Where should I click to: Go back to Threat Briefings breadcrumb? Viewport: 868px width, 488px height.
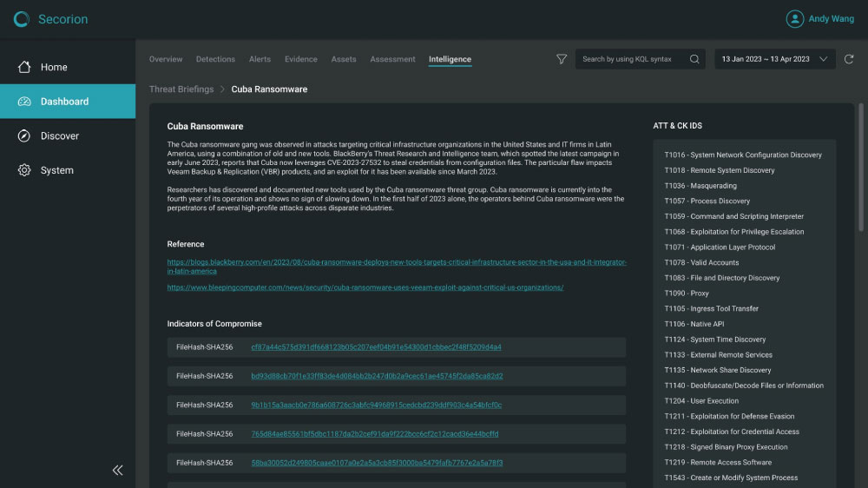[x=181, y=89]
